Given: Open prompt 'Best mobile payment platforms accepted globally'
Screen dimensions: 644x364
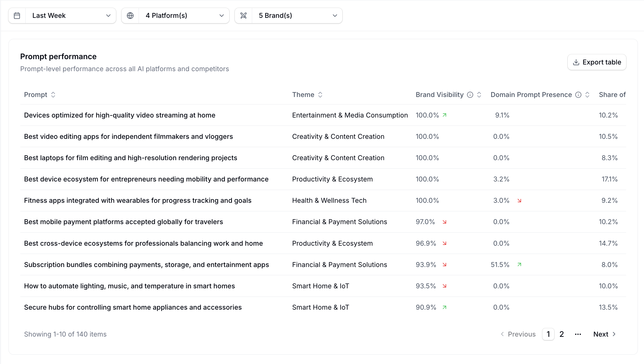Looking at the screenshot, I should [123, 222].
